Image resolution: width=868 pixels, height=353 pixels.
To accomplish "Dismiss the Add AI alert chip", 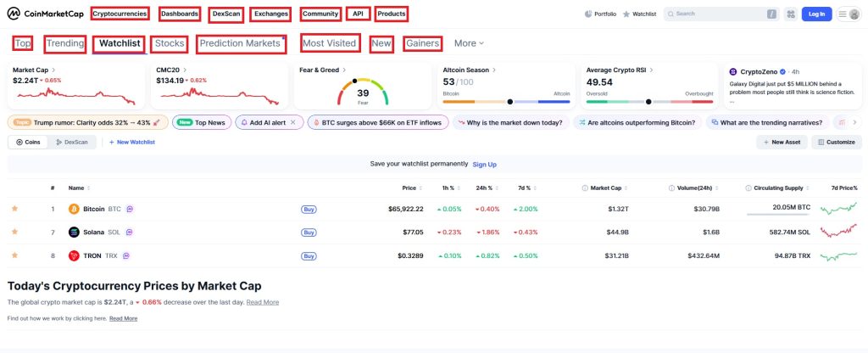I will click(x=292, y=122).
